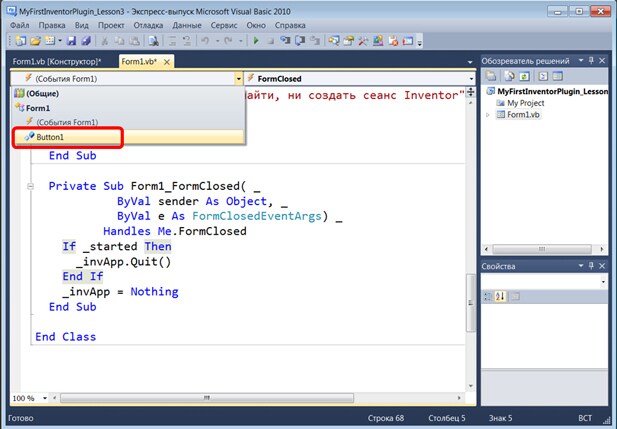The width and height of the screenshot is (617, 429).
Task: Click the Categorized icon in Properties panel
Action: pos(489,296)
